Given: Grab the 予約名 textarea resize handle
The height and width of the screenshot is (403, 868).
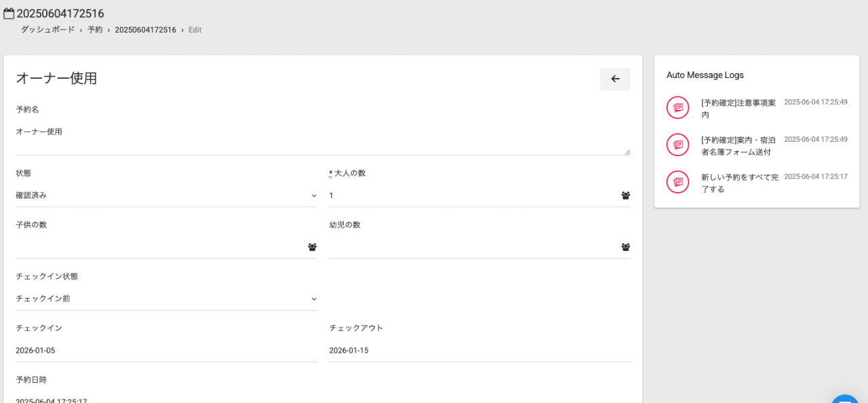Looking at the screenshot, I should pyautogui.click(x=627, y=152).
